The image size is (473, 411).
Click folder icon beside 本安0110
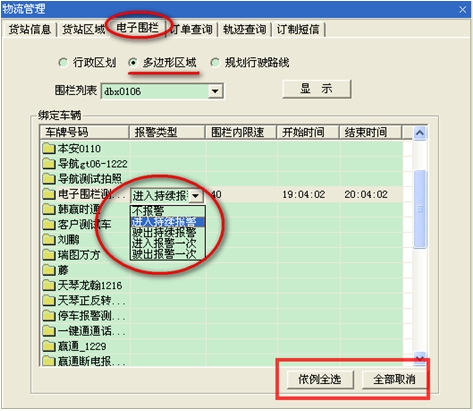coord(49,148)
